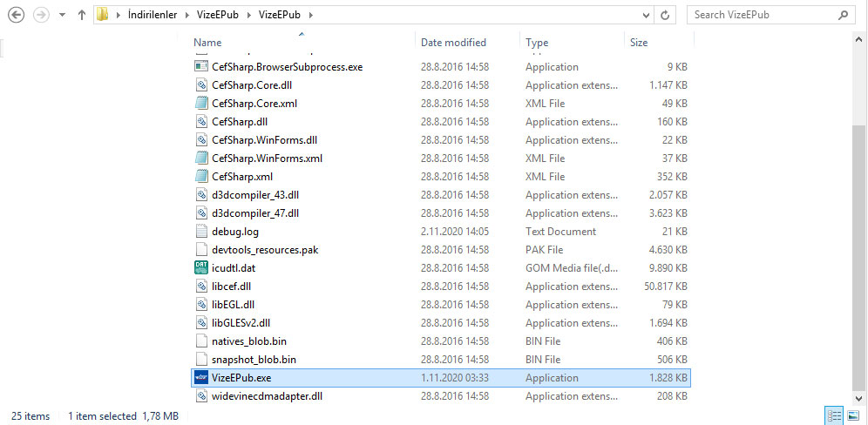Select d3dcompiler_47.dll icon
Screen dimensions: 868x425
(x=201, y=212)
